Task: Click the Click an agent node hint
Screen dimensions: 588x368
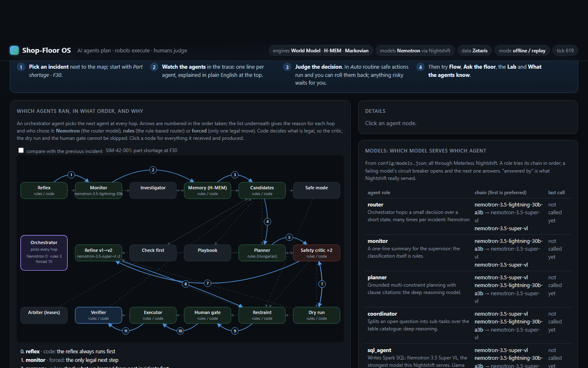Action: 391,123
